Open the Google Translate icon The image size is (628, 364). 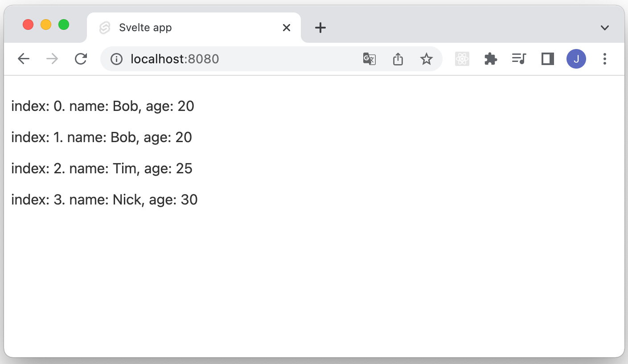369,59
